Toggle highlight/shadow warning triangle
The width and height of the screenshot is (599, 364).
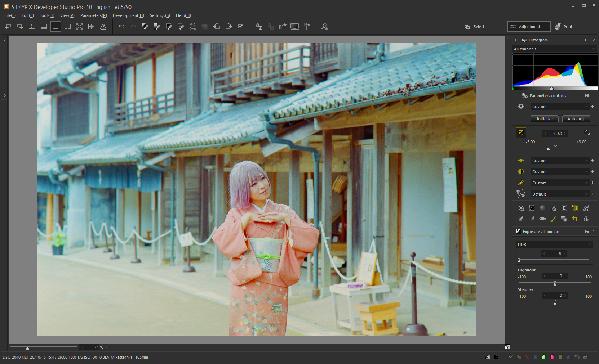[103, 27]
